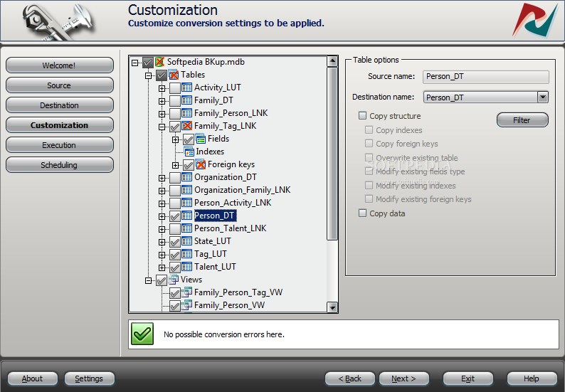Click the wrench and caliper header icon

click(58, 21)
